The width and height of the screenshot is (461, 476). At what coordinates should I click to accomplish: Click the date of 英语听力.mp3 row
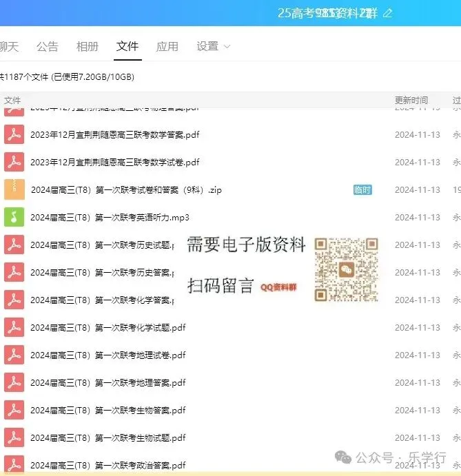pyautogui.click(x=418, y=218)
